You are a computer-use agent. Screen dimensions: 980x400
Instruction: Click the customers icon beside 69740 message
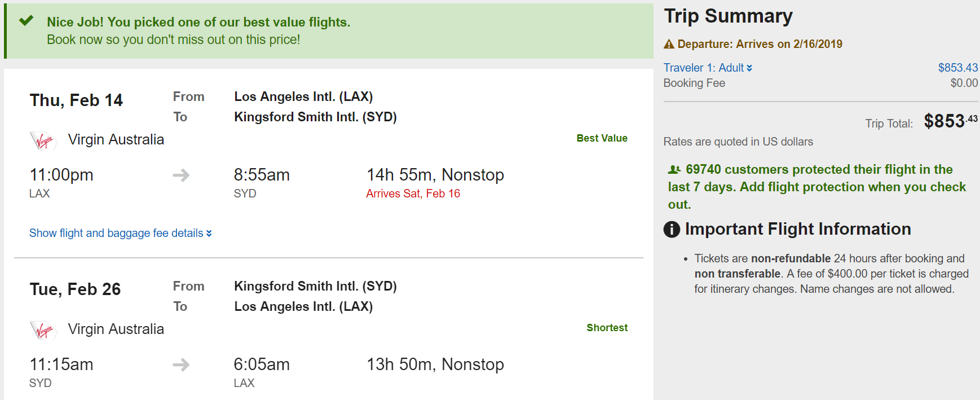click(674, 169)
